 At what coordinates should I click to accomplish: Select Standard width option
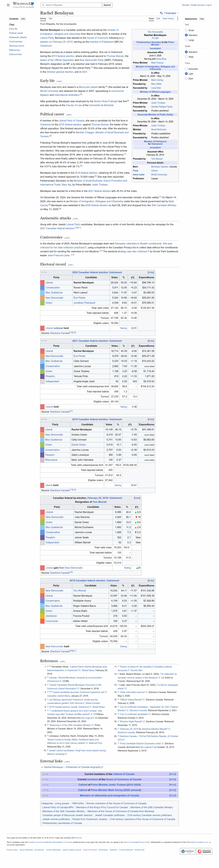(x=186, y=52)
